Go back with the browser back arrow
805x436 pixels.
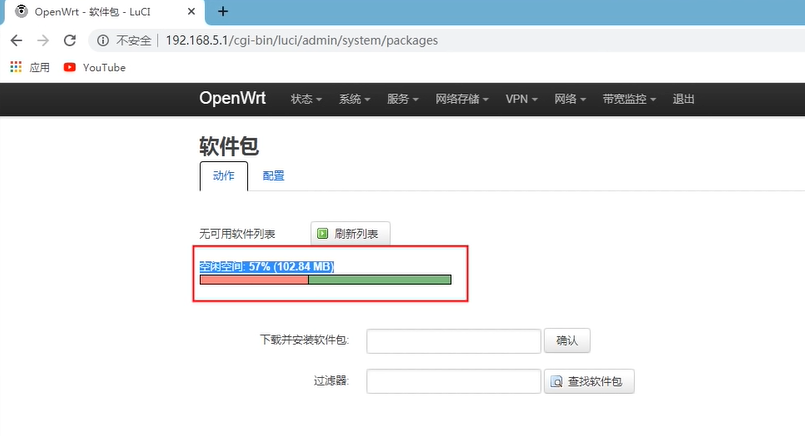16,41
